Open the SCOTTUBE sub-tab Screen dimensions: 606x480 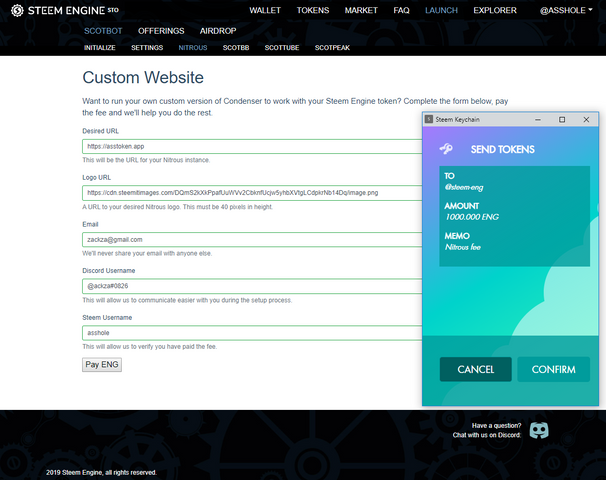[282, 47]
